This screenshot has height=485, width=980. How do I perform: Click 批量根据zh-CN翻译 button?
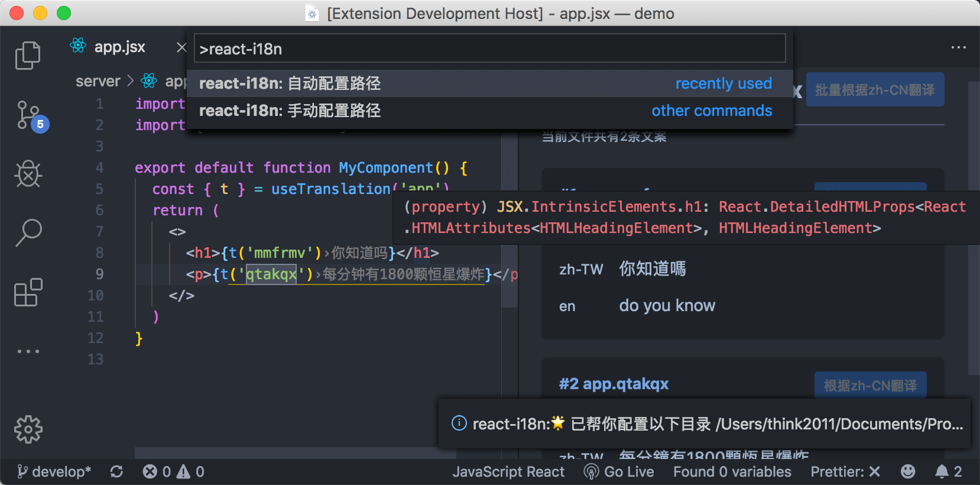pyautogui.click(x=875, y=90)
